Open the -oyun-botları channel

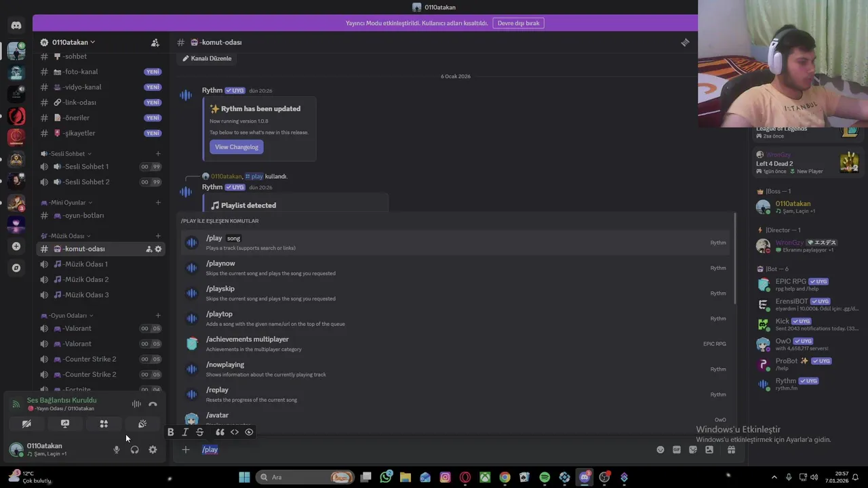(100, 216)
